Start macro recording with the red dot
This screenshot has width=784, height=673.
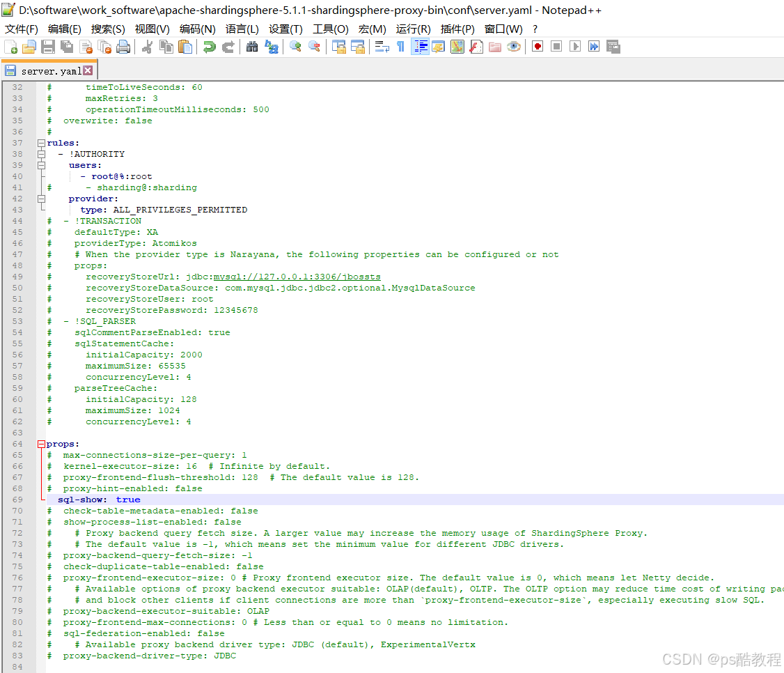pos(538,47)
